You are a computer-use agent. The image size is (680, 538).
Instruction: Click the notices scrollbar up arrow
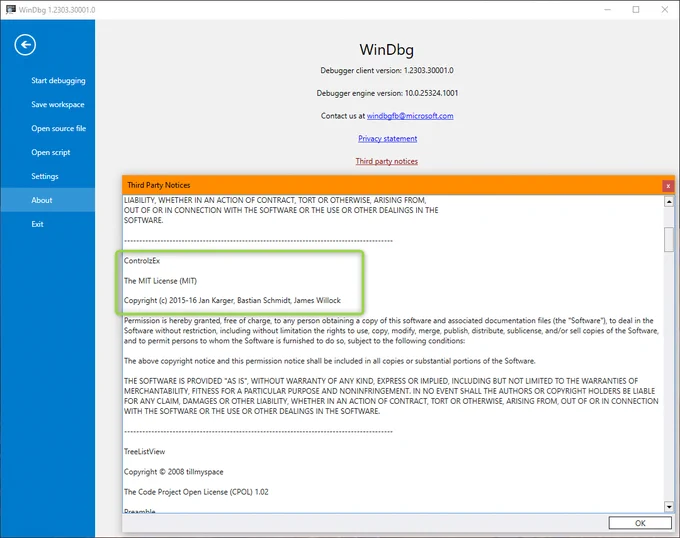click(669, 202)
